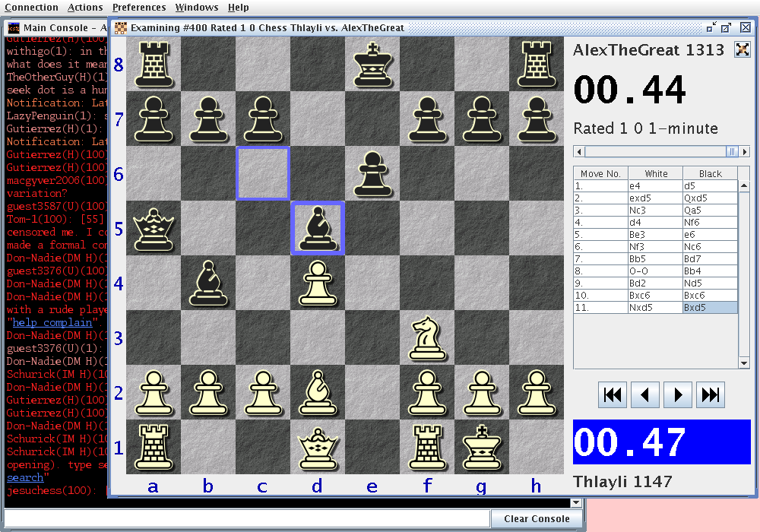The height and width of the screenshot is (532, 760).
Task: Open the Connection menu
Action: (x=31, y=8)
